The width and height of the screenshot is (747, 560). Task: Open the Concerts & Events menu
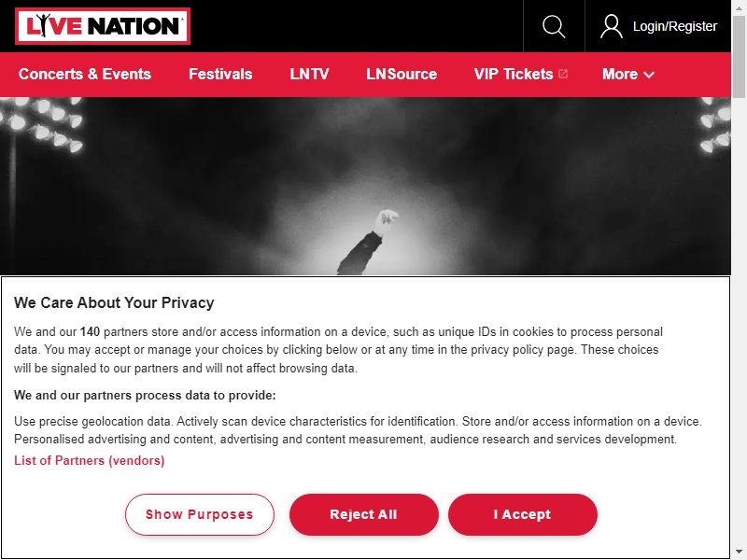point(85,74)
